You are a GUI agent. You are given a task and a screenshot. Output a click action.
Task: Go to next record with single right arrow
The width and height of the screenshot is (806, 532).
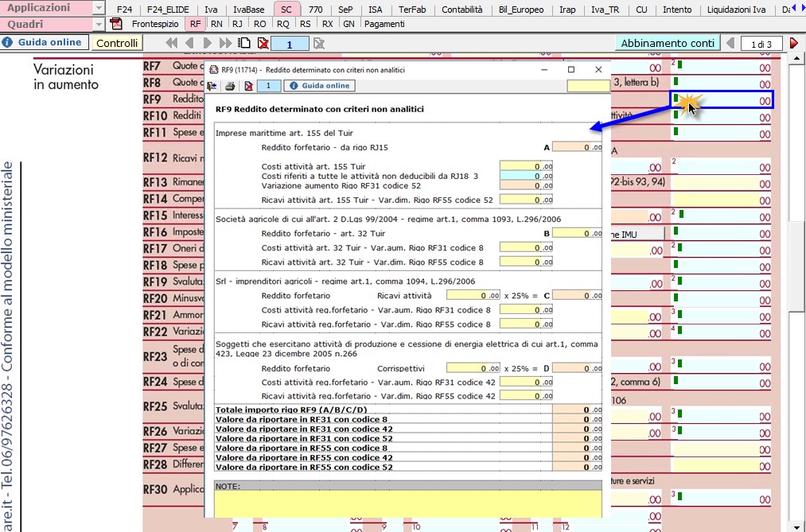coord(207,43)
